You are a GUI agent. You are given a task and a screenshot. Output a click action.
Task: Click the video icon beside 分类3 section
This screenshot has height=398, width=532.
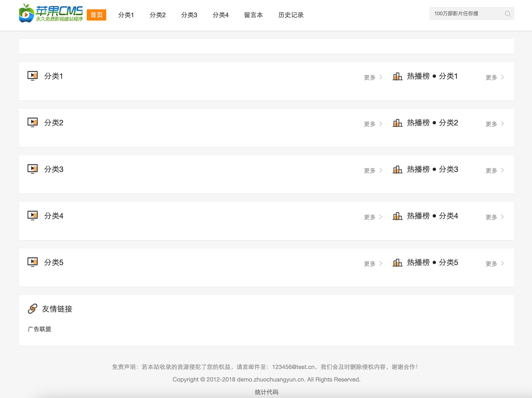pyautogui.click(x=32, y=169)
